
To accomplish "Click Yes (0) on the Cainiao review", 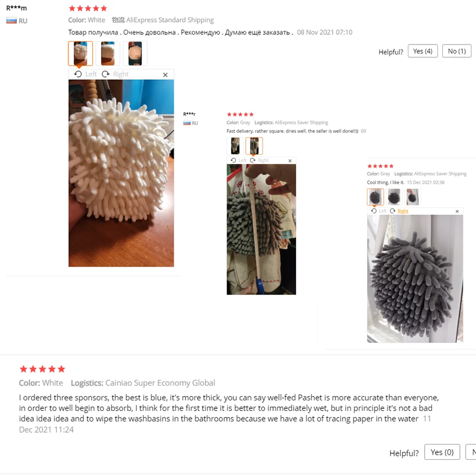I will (442, 452).
